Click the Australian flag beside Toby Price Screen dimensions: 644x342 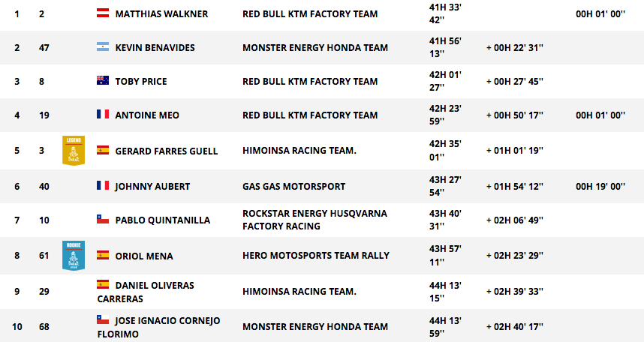103,80
